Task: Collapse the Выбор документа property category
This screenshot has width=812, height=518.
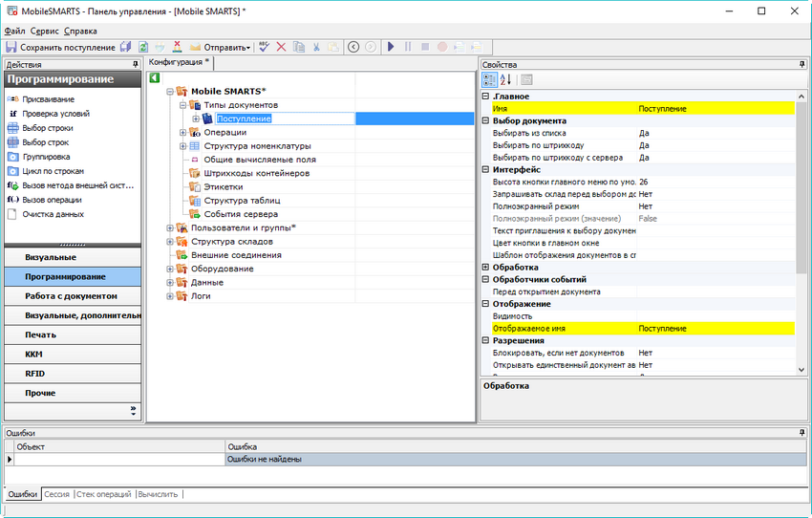Action: pos(485,120)
